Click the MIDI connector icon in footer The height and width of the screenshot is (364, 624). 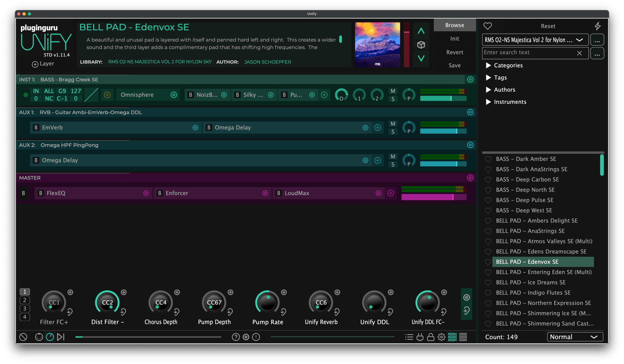point(39,337)
